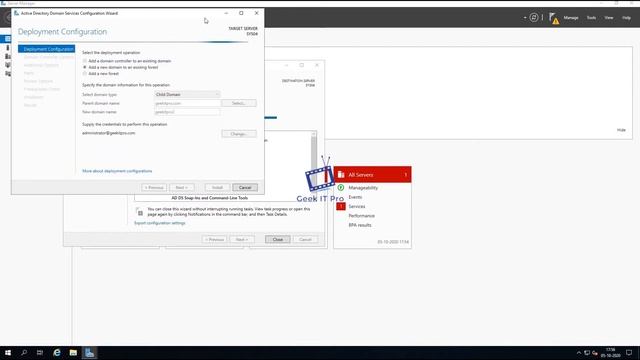Open the taskbar clock and date
The image size is (640, 360).
click(x=610, y=353)
